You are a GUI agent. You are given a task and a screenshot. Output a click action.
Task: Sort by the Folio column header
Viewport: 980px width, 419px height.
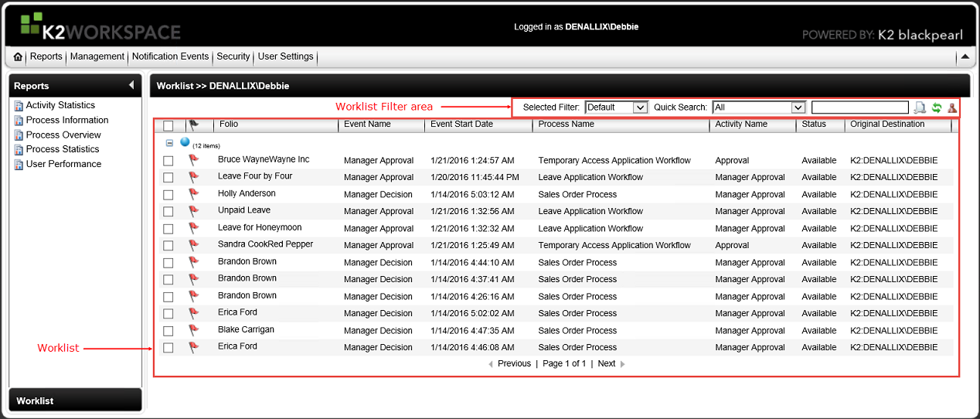pyautogui.click(x=229, y=124)
